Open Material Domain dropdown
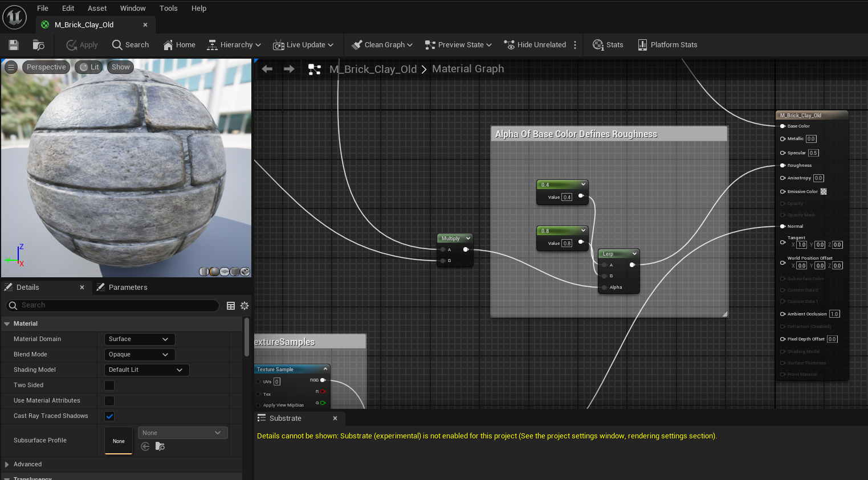Image resolution: width=868 pixels, height=480 pixels. [140, 339]
